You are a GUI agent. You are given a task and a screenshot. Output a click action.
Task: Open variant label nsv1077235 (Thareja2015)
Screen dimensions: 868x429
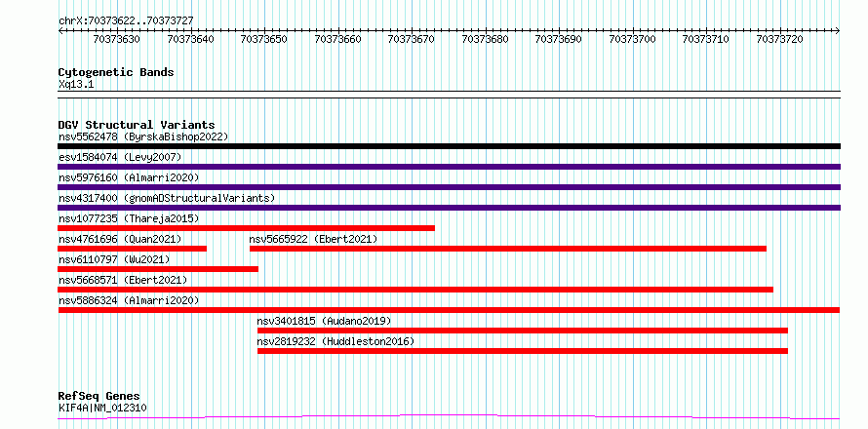point(129,218)
